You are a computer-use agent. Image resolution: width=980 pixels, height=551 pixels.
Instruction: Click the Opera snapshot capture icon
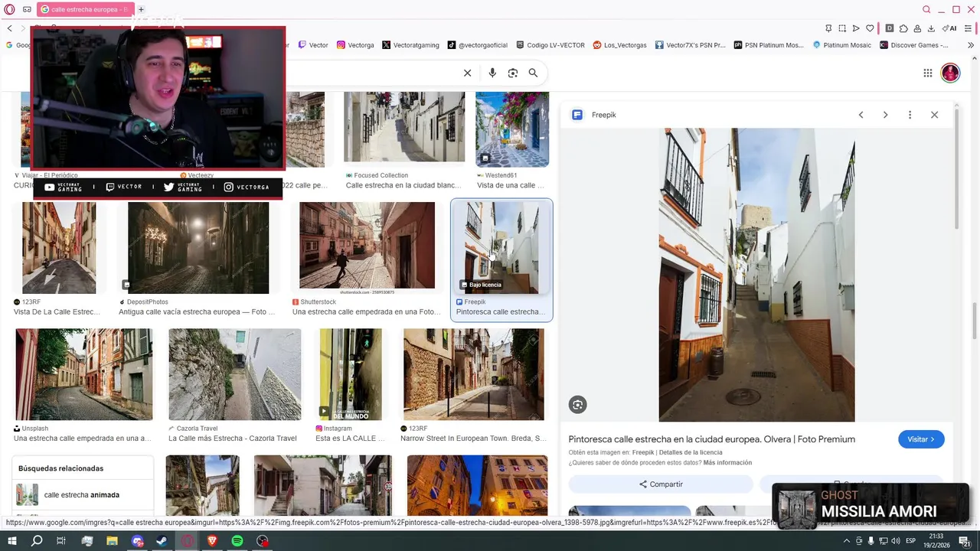click(x=842, y=28)
